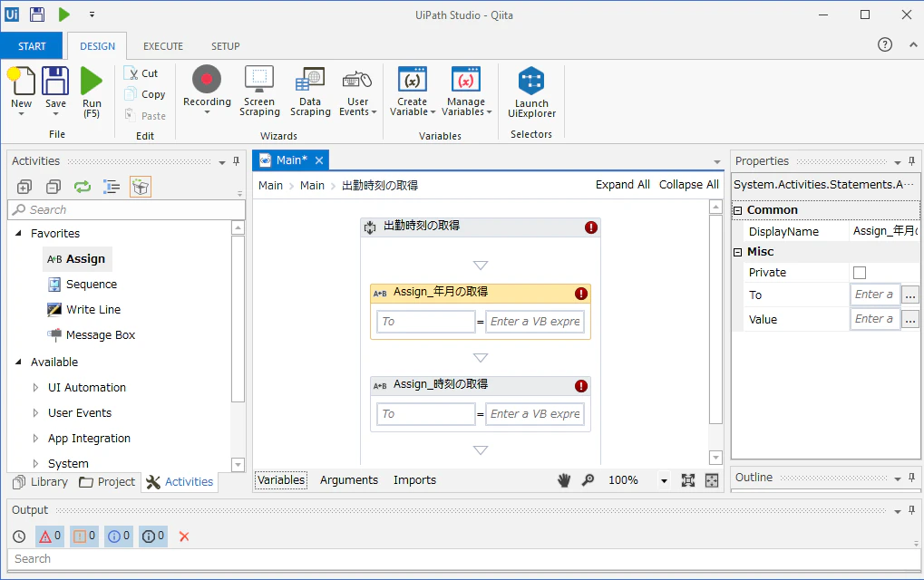Open ellipsis editor for To property
The image size is (924, 580).
click(910, 295)
